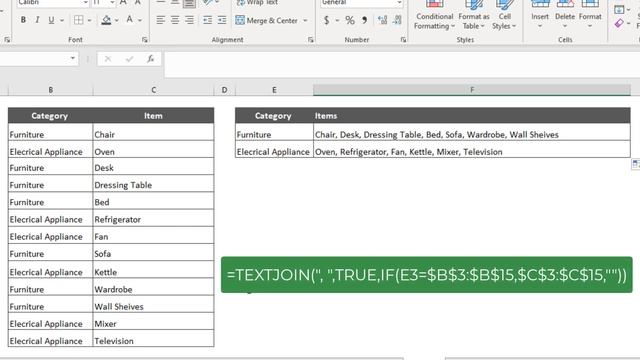Open font color dropdown arrow
The image size is (640, 360).
pyautogui.click(x=140, y=20)
